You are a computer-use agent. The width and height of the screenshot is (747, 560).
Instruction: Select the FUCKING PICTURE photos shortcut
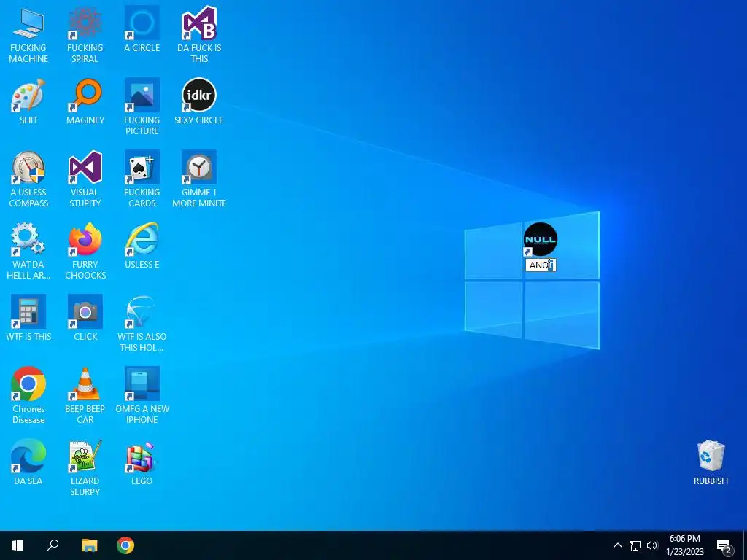(142, 96)
